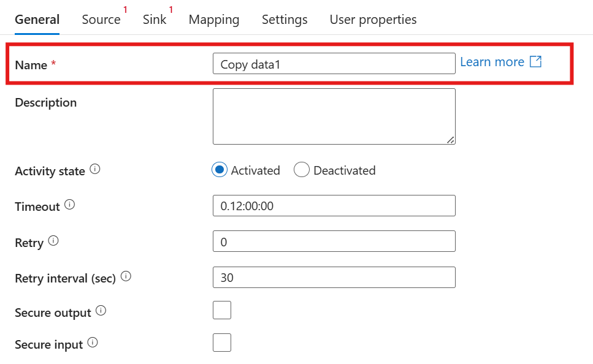Click into the Description text area
Viewport: 593px width, 364px height.
[x=334, y=116]
